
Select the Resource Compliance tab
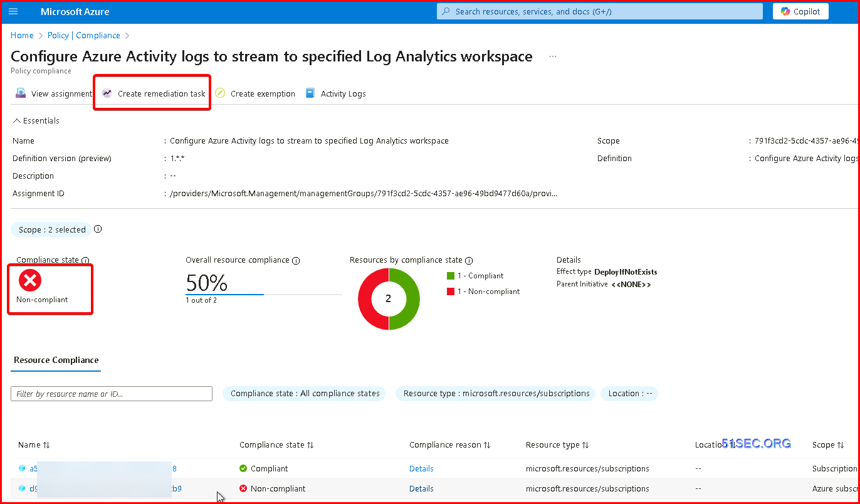point(56,360)
